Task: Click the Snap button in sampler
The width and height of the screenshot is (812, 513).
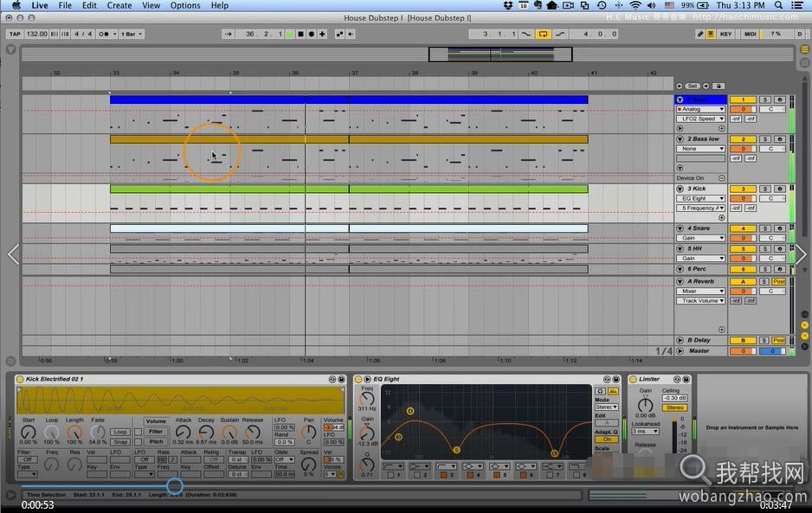Action: click(120, 442)
